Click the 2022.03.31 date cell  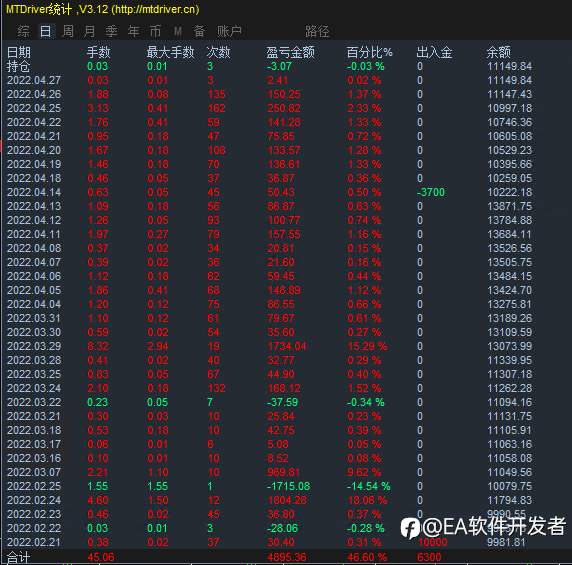click(x=34, y=318)
